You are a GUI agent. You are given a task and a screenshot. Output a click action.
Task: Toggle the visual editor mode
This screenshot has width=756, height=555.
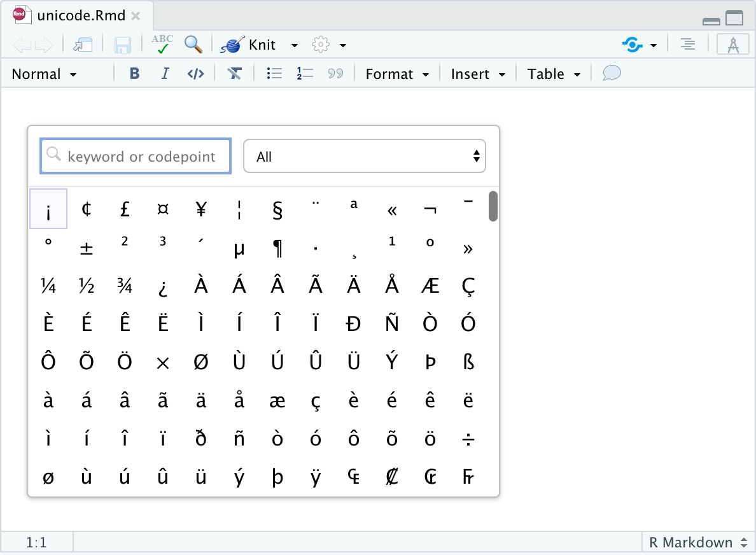point(734,44)
